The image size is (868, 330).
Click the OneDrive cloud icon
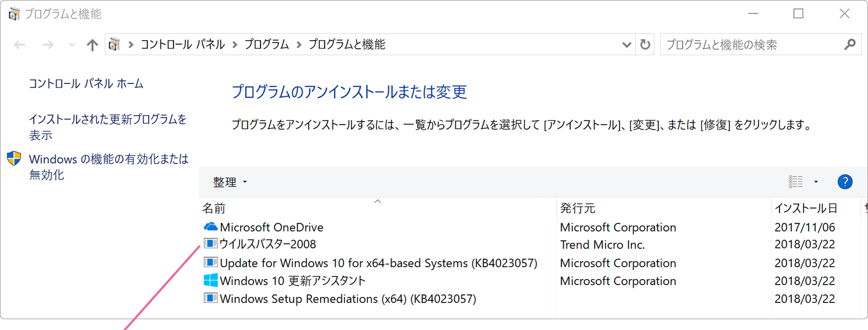pyautogui.click(x=210, y=227)
